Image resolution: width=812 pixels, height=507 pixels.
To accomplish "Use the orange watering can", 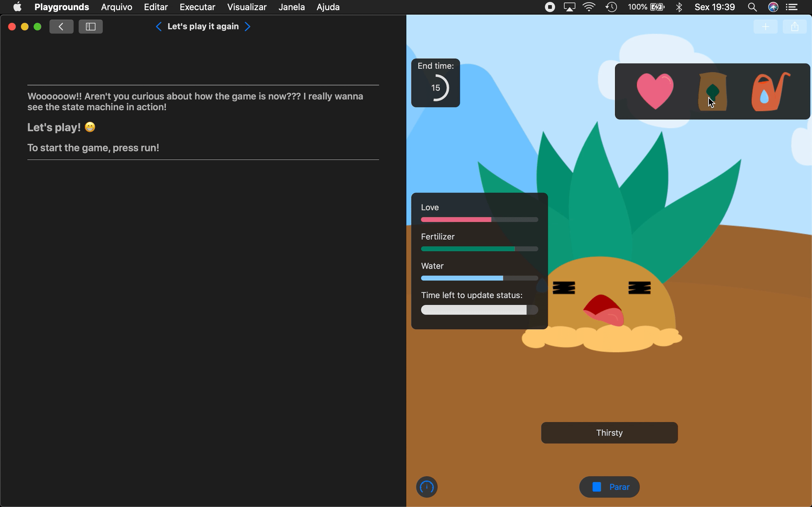I will pos(769,91).
